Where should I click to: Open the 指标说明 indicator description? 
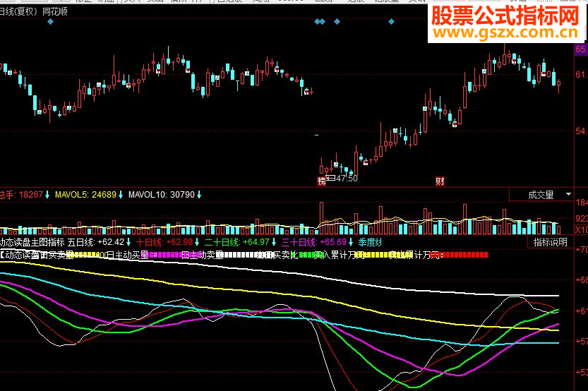coord(550,242)
